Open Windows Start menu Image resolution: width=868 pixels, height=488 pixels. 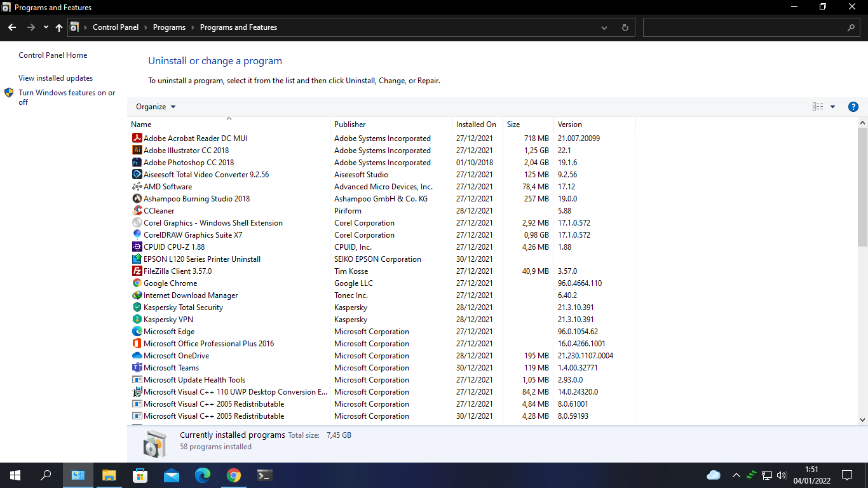pos(15,475)
